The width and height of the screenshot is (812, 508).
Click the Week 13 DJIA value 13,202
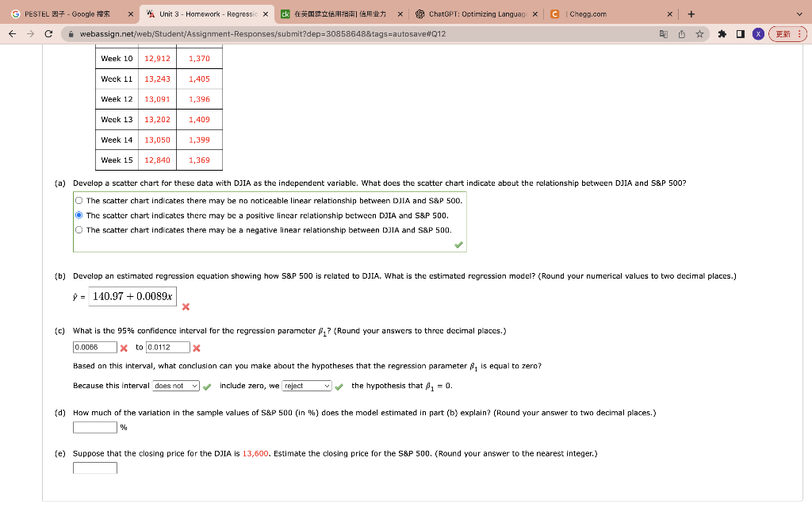point(158,119)
